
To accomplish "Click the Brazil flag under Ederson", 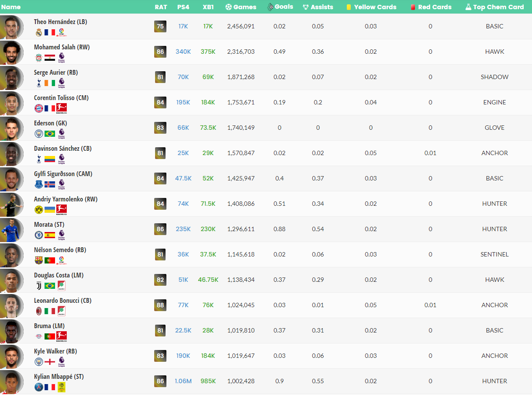I will point(50,134).
